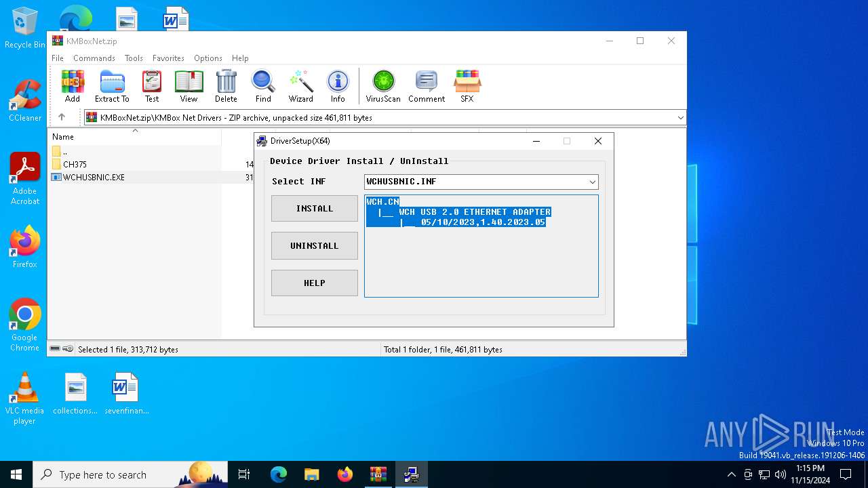Open the Help menu in WinRAR
The height and width of the screenshot is (488, 868).
[x=240, y=58]
